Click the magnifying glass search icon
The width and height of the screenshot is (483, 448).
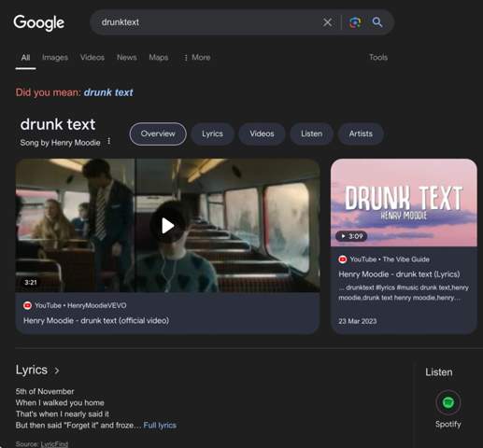pyautogui.click(x=377, y=22)
